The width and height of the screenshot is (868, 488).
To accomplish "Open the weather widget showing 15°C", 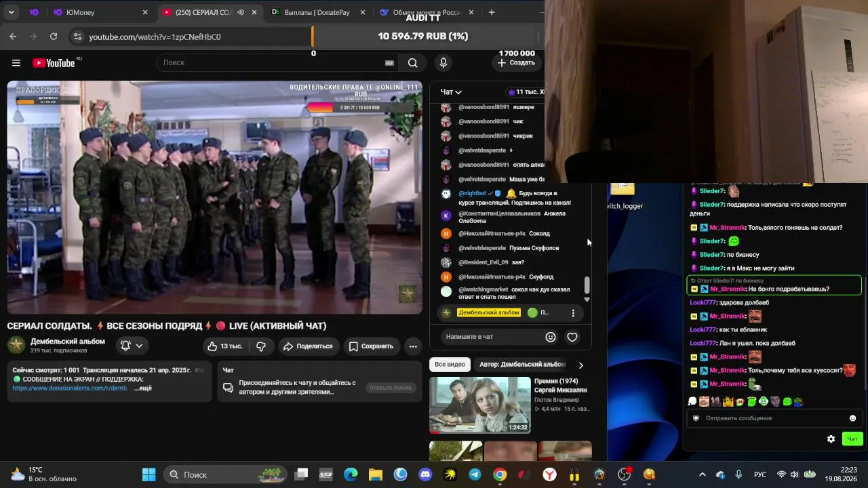I will coord(44,474).
